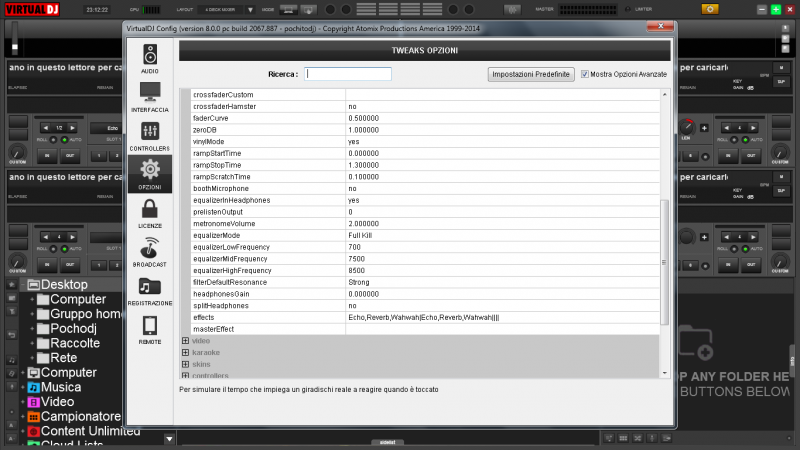Select the headphonesGain option row
Viewport: 800px width, 450px height.
click(x=425, y=294)
